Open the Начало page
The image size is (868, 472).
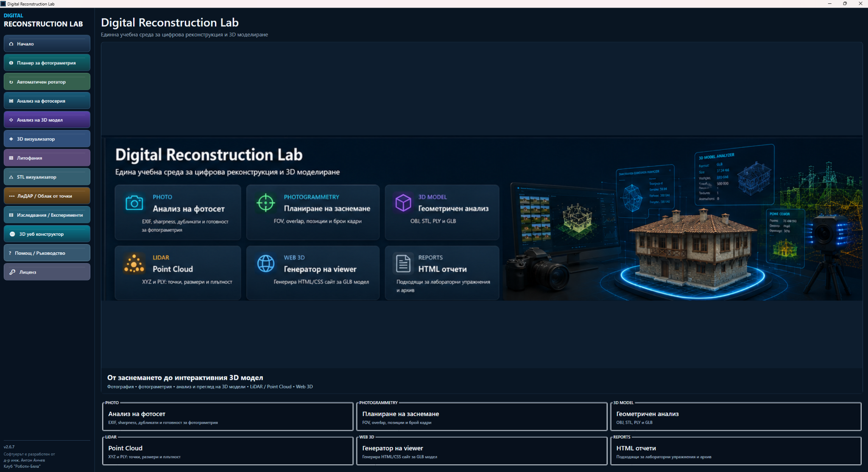tap(47, 44)
